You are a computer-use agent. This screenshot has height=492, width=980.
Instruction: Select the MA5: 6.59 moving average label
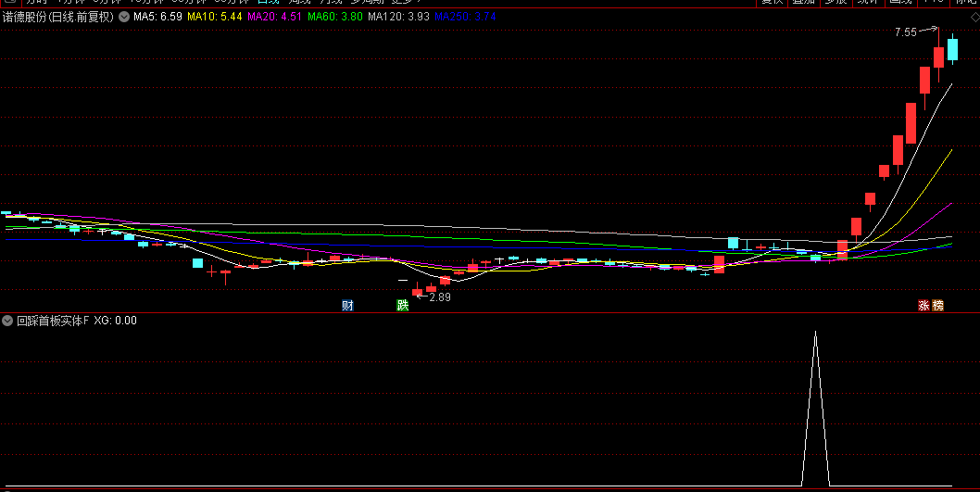point(157,17)
